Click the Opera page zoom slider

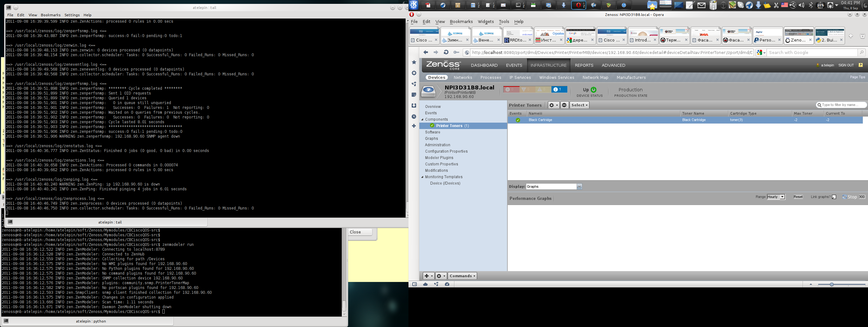point(831,285)
